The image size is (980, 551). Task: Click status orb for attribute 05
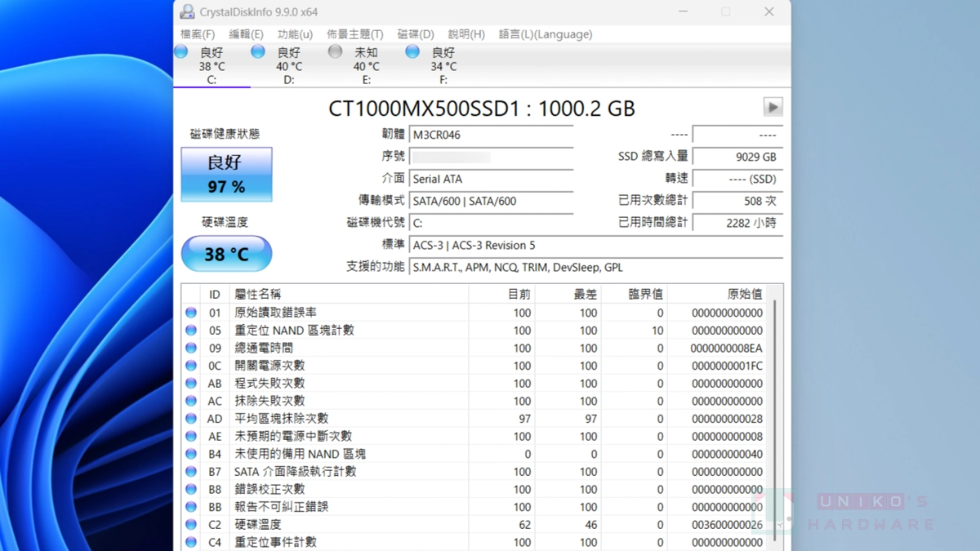tap(191, 331)
